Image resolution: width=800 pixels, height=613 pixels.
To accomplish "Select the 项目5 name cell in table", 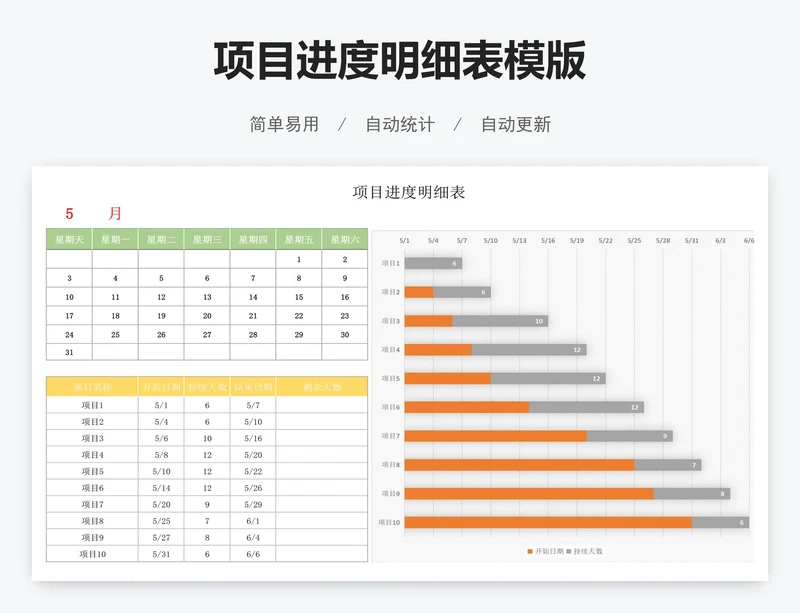I will coord(92,471).
